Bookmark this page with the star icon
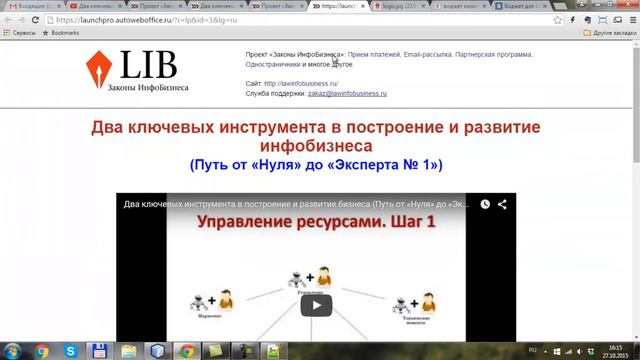 (558, 20)
